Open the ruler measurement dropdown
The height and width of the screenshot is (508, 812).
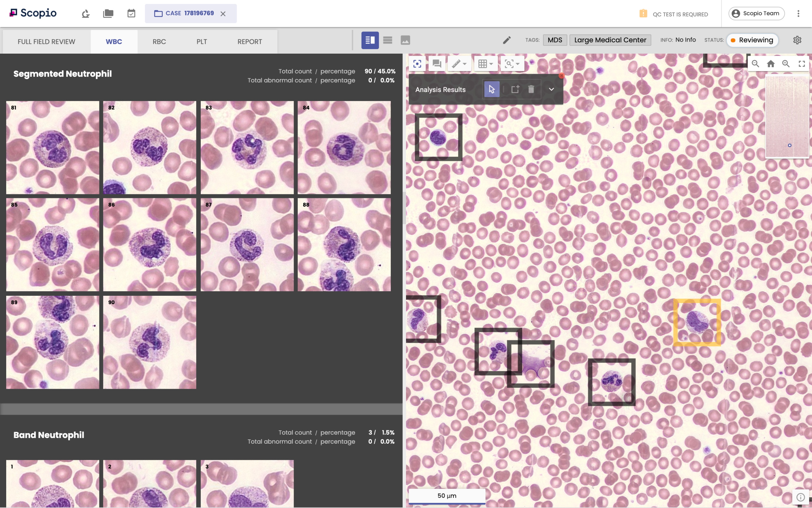pos(459,63)
